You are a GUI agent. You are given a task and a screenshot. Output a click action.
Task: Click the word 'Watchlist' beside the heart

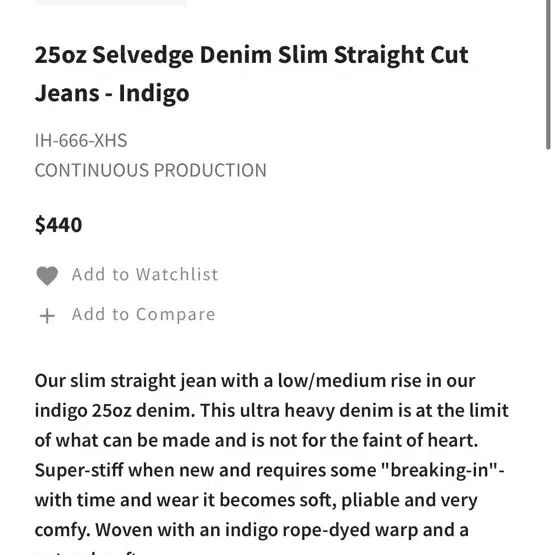coord(177,275)
